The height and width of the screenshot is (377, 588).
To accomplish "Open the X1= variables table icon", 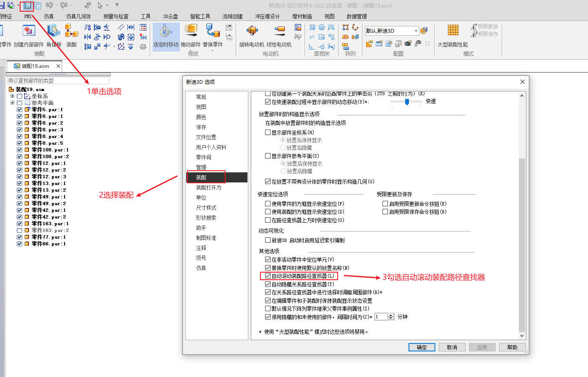I will (298, 27).
